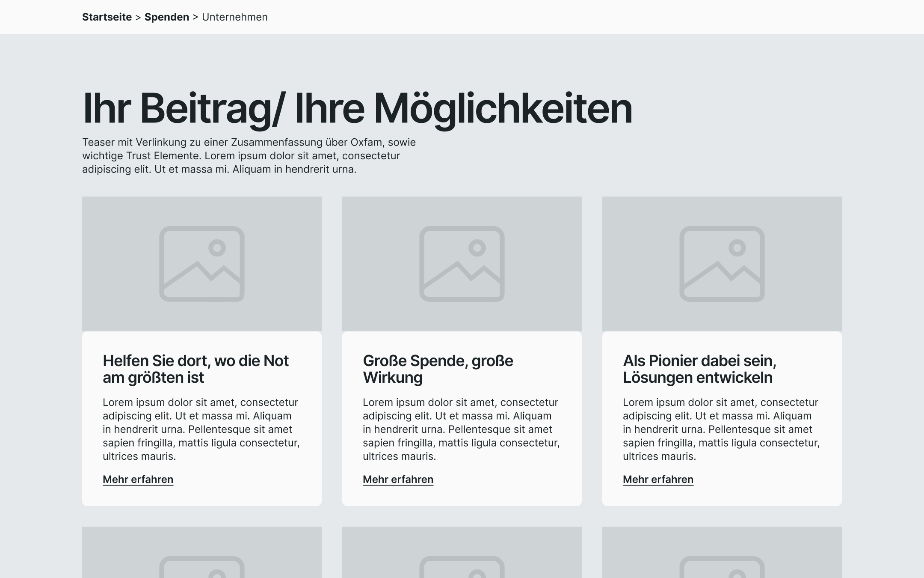Click the teaser paragraph about Oxfam
924x578 pixels.
pyautogui.click(x=249, y=156)
